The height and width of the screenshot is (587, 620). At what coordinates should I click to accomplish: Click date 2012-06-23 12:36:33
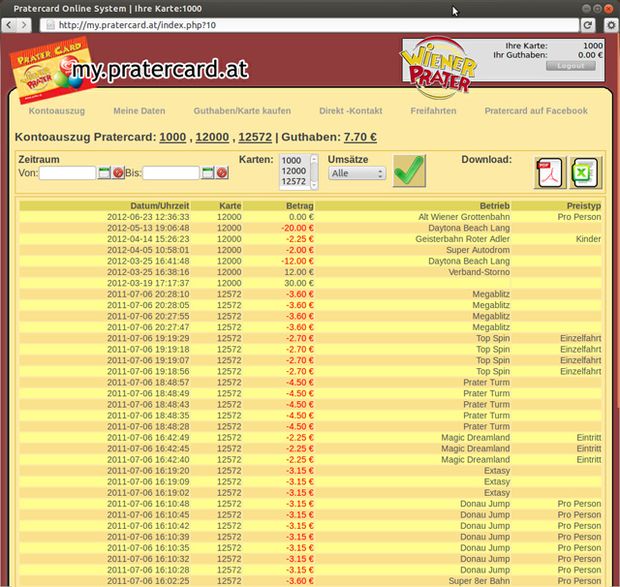pos(148,217)
